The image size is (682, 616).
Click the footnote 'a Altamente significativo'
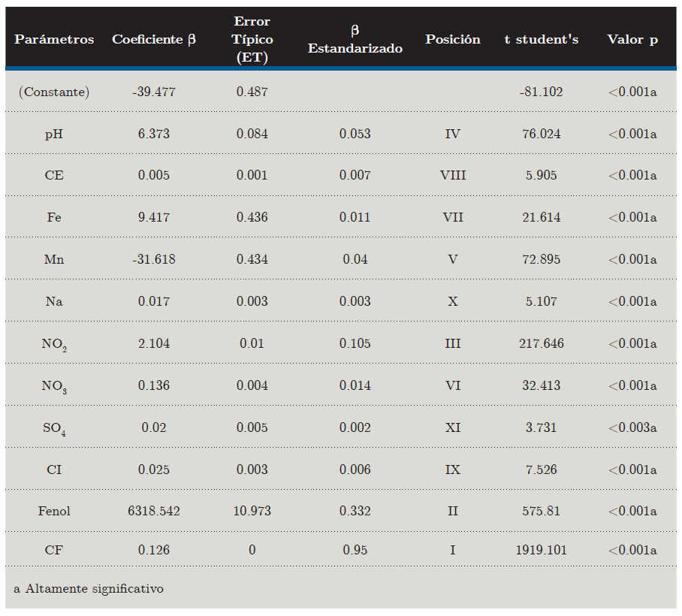point(89,588)
